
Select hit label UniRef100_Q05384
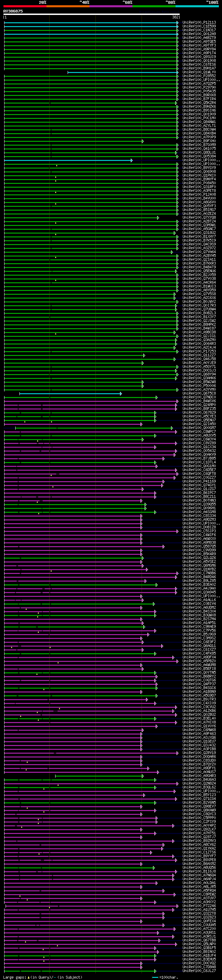click(199, 156)
